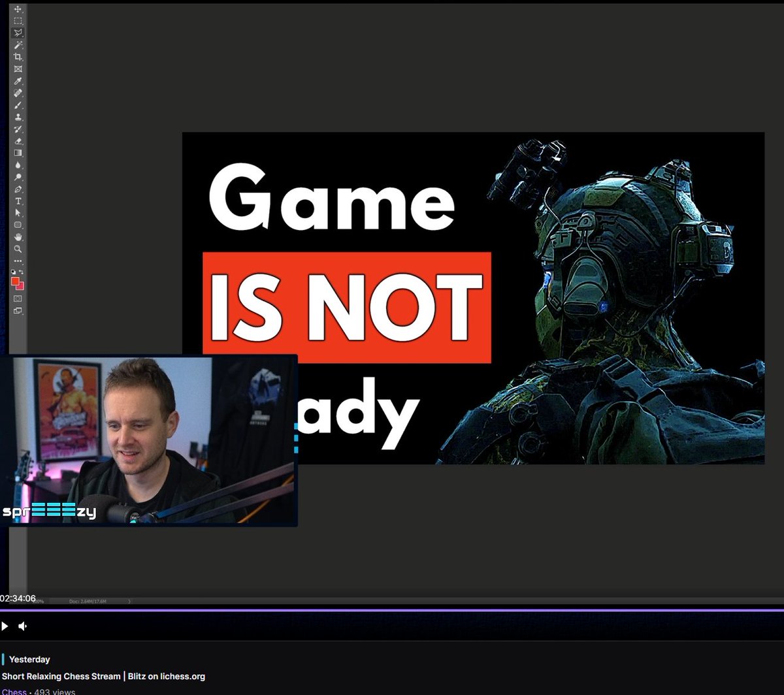Select the Blur tool
Viewport: 784px width, 695px height.
point(18,165)
